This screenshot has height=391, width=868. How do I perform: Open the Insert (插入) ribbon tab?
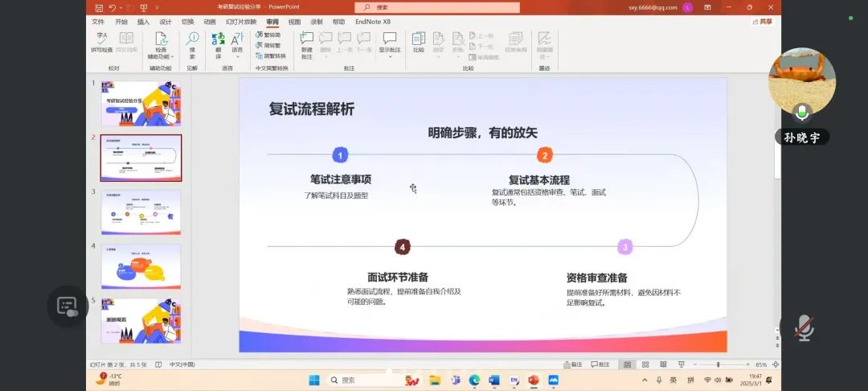[x=143, y=23]
